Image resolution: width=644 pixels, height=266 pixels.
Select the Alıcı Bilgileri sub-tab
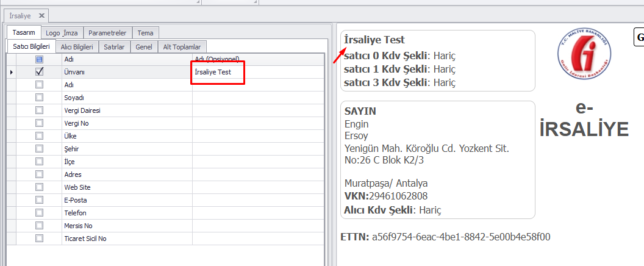pyautogui.click(x=77, y=46)
